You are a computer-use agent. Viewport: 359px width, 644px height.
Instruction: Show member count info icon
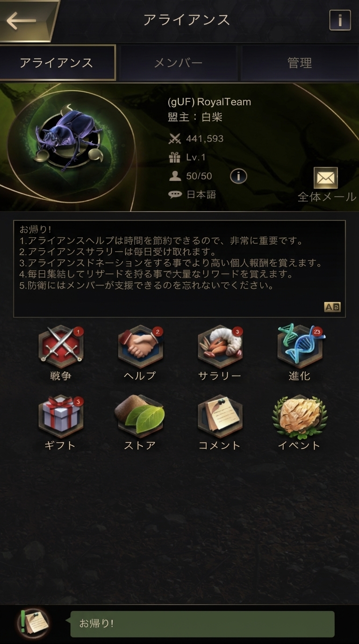238,176
